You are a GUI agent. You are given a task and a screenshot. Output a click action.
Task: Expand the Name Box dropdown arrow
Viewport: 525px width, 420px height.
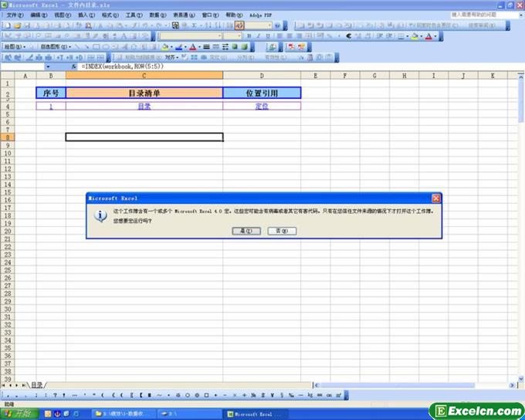[x=48, y=67]
